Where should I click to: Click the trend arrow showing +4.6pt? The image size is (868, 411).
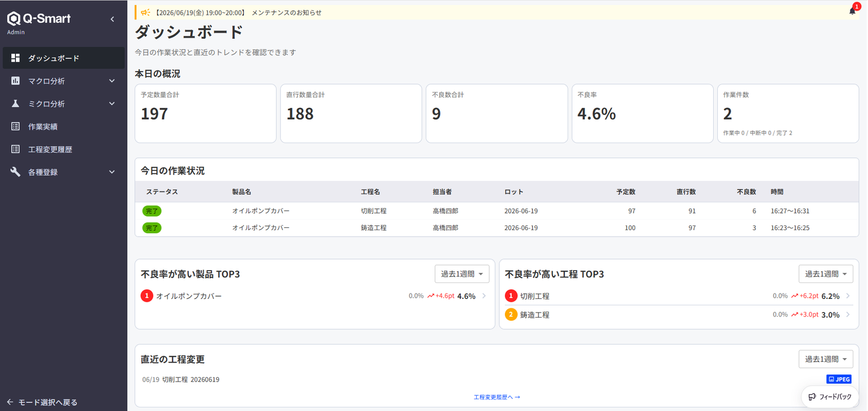pos(430,296)
